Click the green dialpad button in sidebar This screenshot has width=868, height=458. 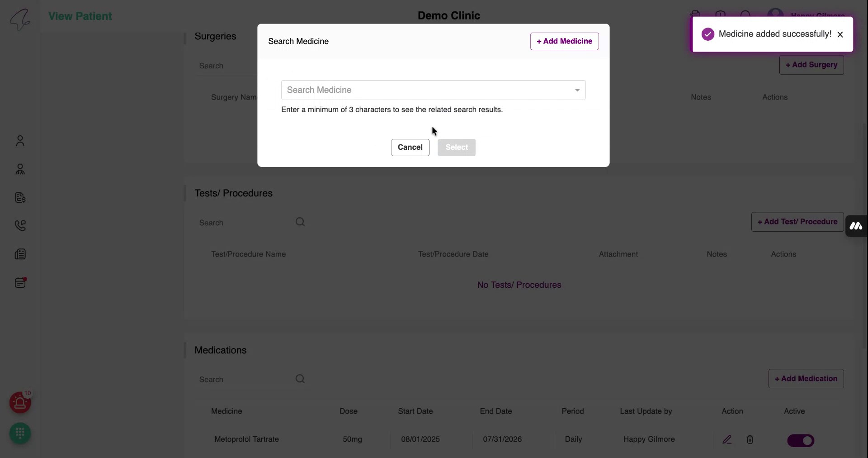click(19, 433)
